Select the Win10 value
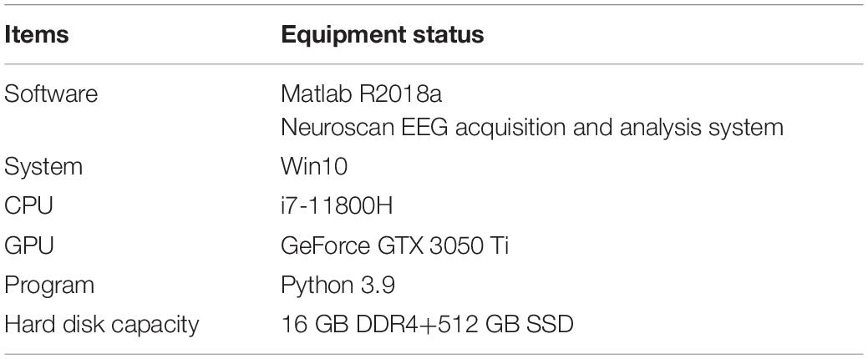868x359 pixels. pyautogui.click(x=314, y=166)
